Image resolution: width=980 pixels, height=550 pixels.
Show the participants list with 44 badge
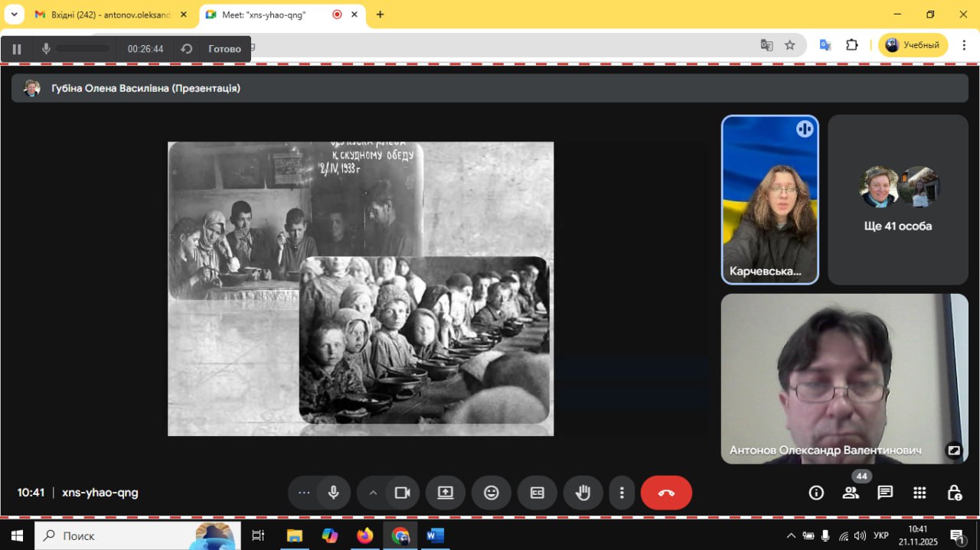click(x=851, y=493)
